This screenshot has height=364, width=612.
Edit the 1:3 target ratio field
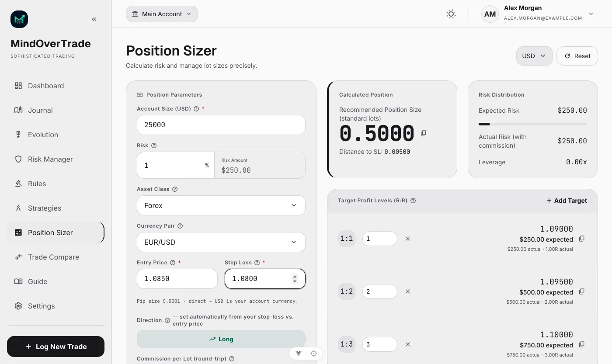(379, 344)
